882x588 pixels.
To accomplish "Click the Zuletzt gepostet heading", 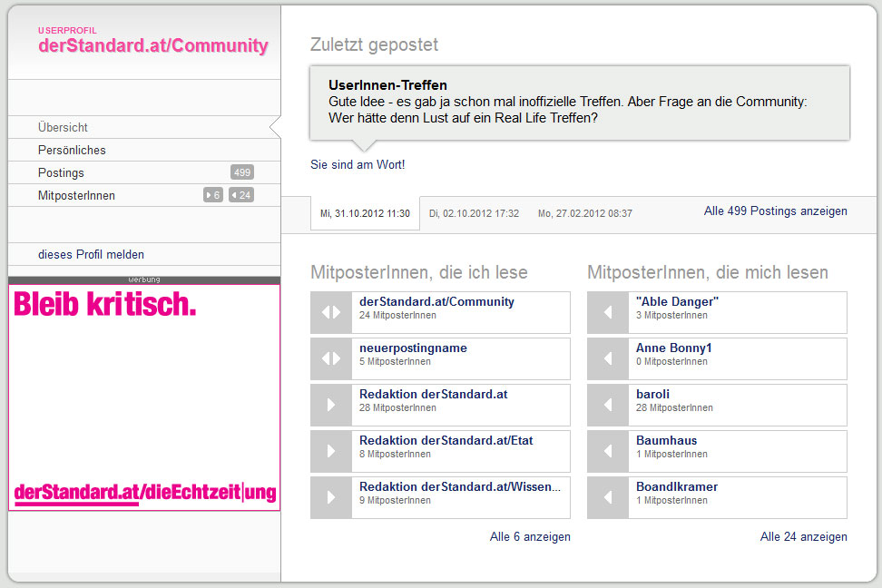I will click(374, 44).
